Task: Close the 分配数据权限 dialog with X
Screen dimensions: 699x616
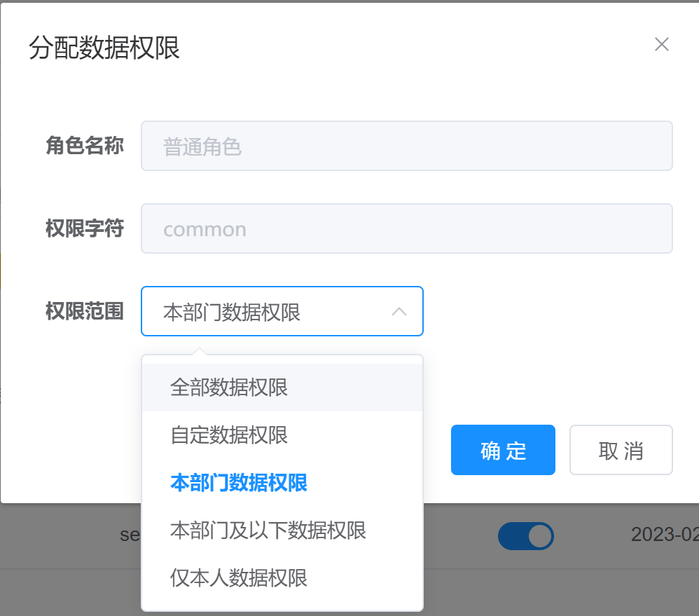Action: pos(662,44)
